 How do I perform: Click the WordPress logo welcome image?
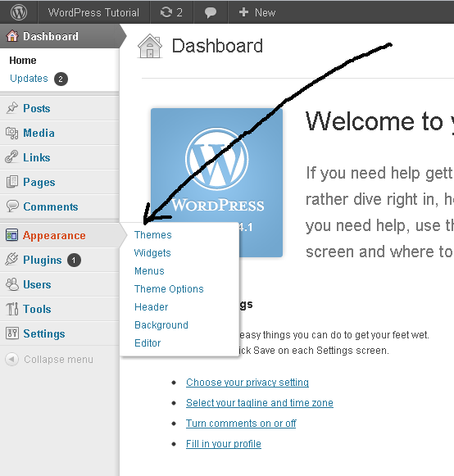click(217, 183)
